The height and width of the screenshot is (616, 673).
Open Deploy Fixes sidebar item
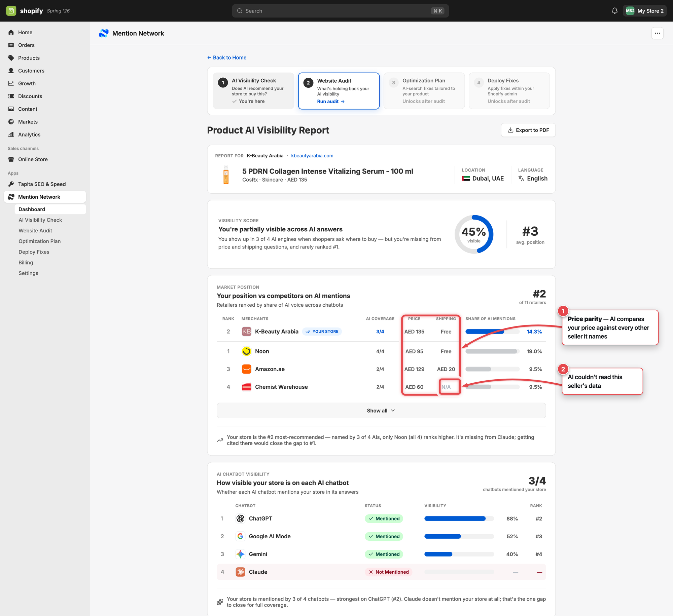(34, 252)
